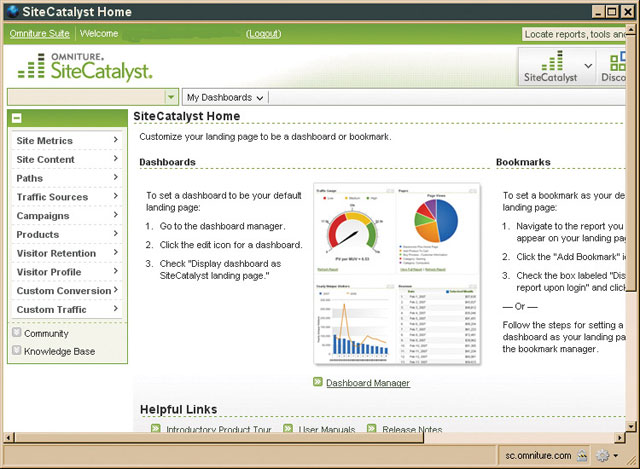This screenshot has width=640, height=469.
Task: Expand the Paths menu
Action: click(x=67, y=178)
